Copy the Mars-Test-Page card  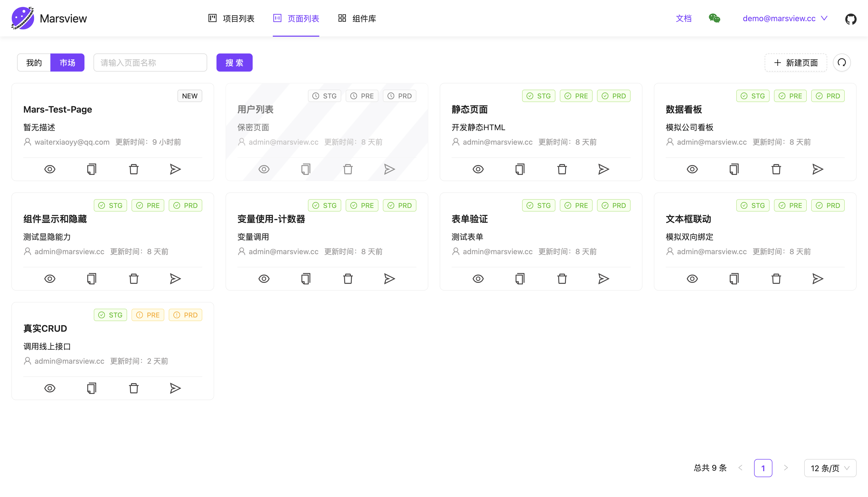point(91,169)
